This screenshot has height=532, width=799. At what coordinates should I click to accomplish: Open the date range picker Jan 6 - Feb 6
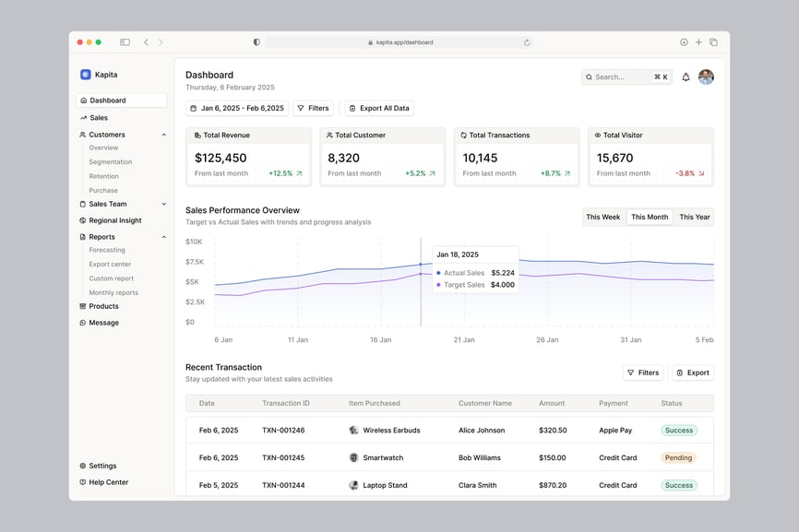[237, 108]
